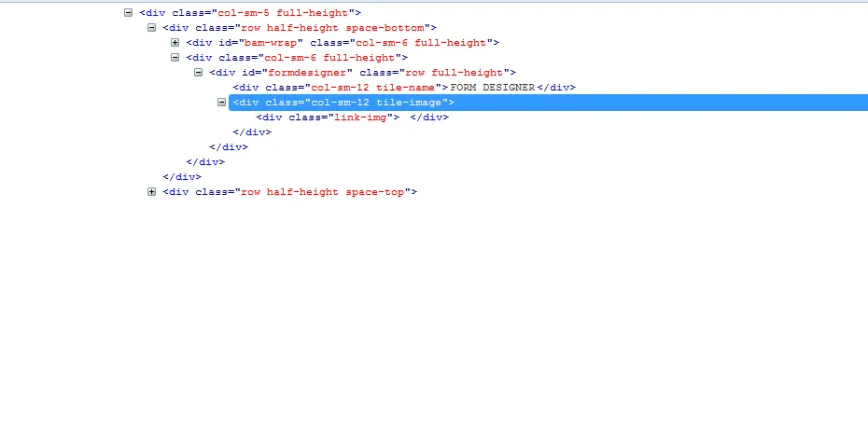Select the formdesigner div line
Image resolution: width=868 pixels, height=429 pixels.
tap(362, 73)
